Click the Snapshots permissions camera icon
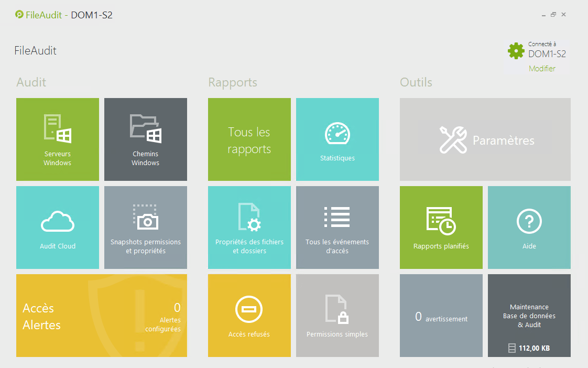The image size is (588, 368). click(x=145, y=217)
